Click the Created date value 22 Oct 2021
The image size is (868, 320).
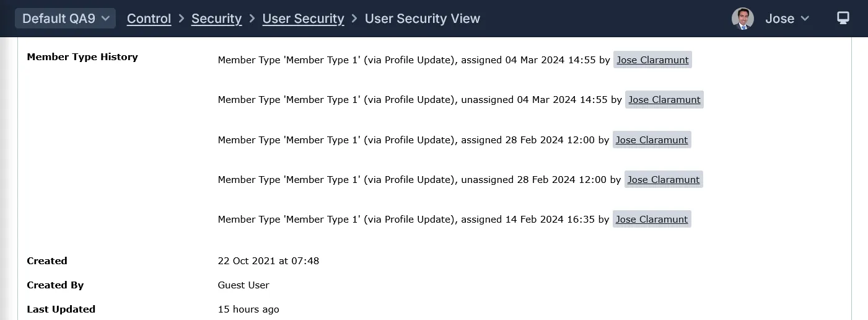pyautogui.click(x=268, y=261)
